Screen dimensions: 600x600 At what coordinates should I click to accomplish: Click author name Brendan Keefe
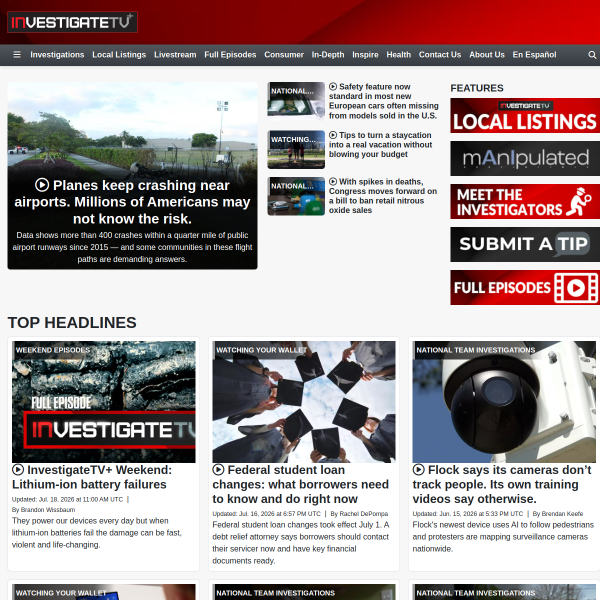pyautogui.click(x=562, y=514)
